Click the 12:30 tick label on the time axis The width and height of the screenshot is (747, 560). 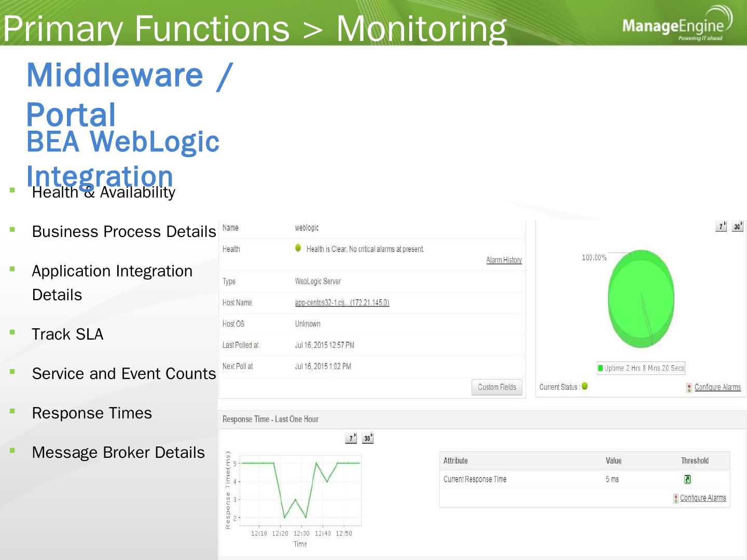[301, 534]
